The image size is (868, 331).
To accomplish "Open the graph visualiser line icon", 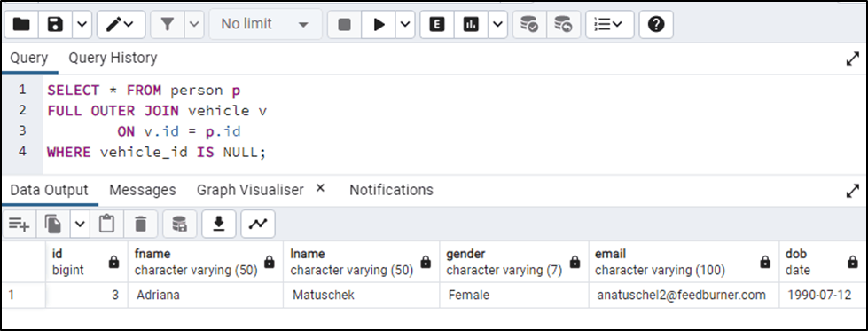I will [258, 224].
